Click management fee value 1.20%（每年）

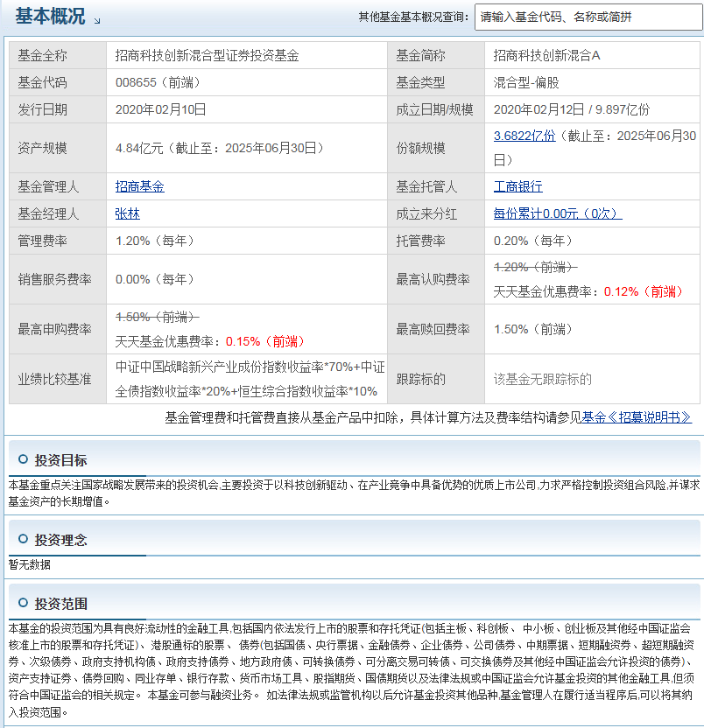157,241
